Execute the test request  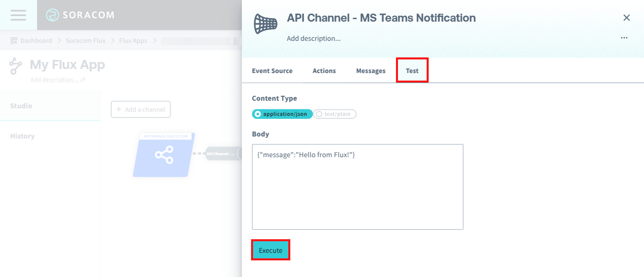click(271, 250)
